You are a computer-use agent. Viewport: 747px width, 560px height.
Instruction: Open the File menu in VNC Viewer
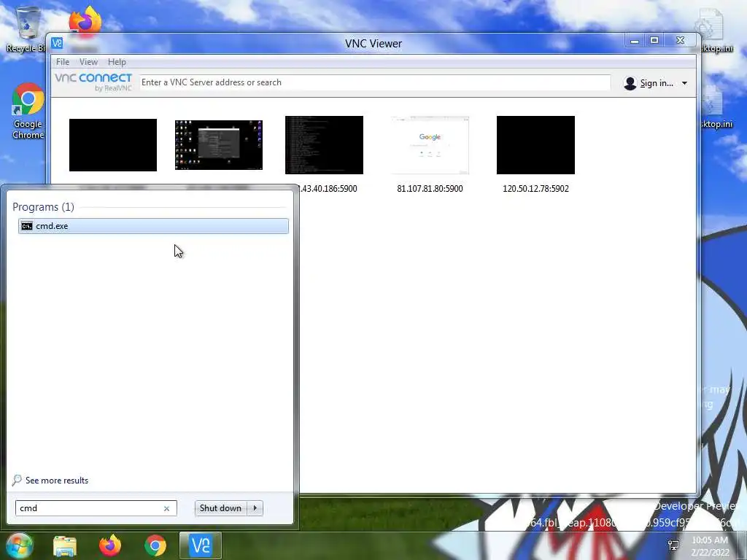pyautogui.click(x=63, y=62)
